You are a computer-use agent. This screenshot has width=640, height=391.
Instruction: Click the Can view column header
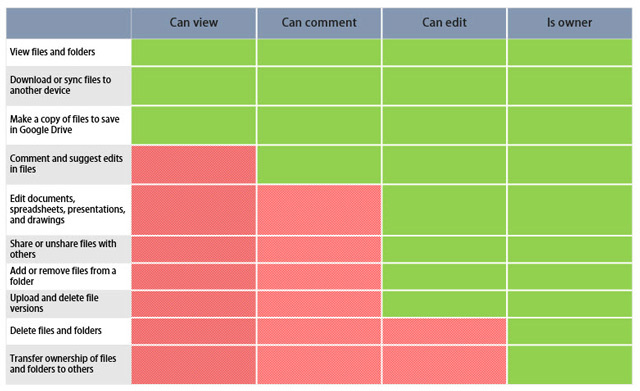click(x=193, y=23)
